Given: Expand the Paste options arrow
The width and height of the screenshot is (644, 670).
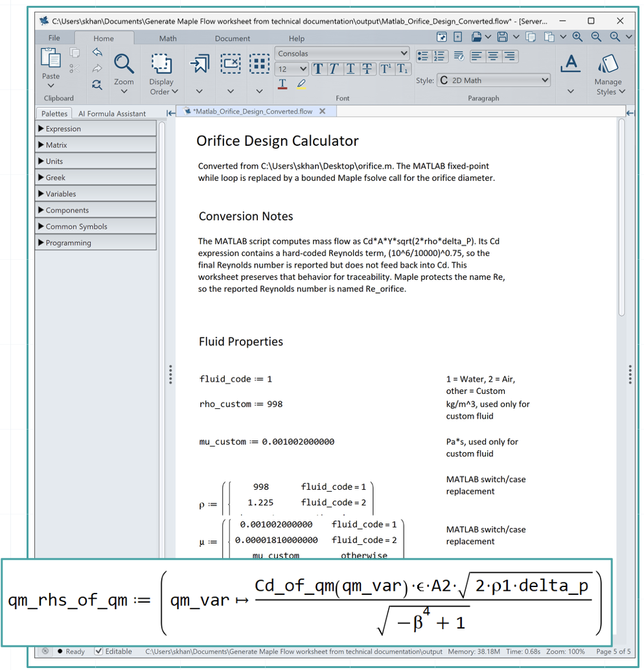Looking at the screenshot, I should [51, 86].
